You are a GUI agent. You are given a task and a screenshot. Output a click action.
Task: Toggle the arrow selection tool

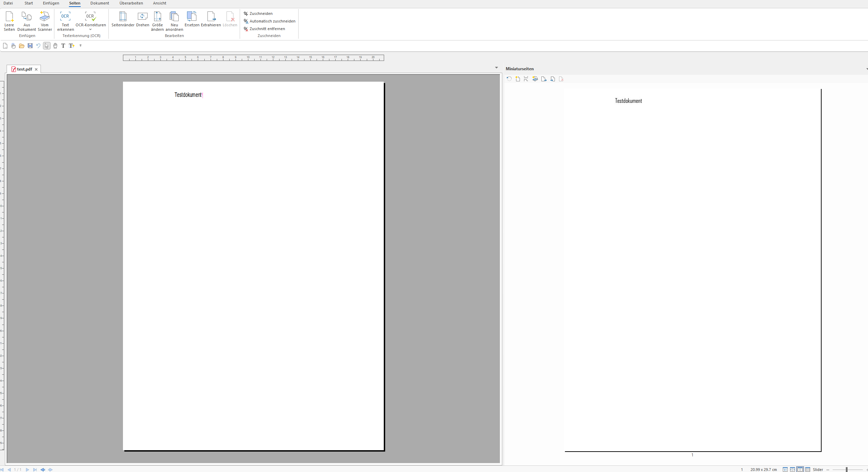coord(46,46)
